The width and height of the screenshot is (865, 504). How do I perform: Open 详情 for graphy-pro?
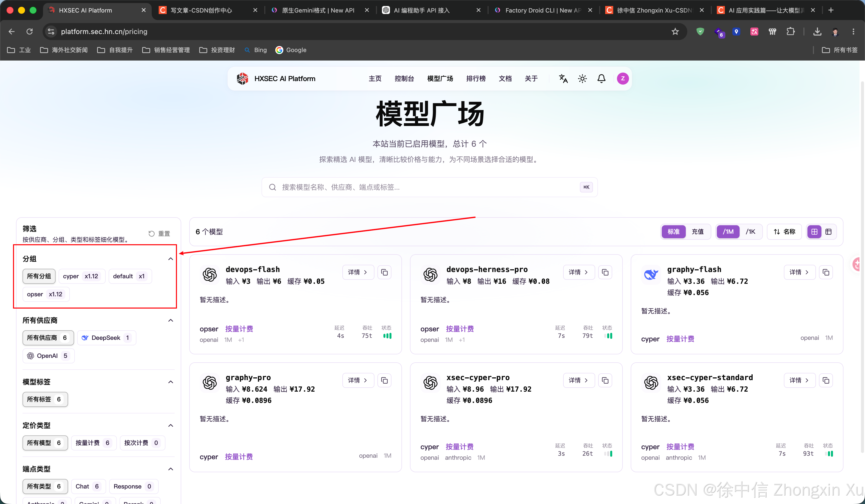click(358, 380)
